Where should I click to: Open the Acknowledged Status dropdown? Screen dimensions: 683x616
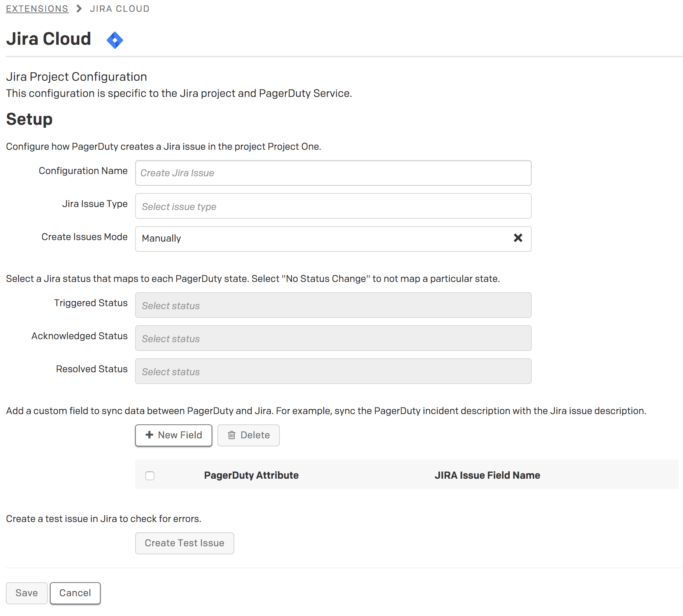coord(333,338)
